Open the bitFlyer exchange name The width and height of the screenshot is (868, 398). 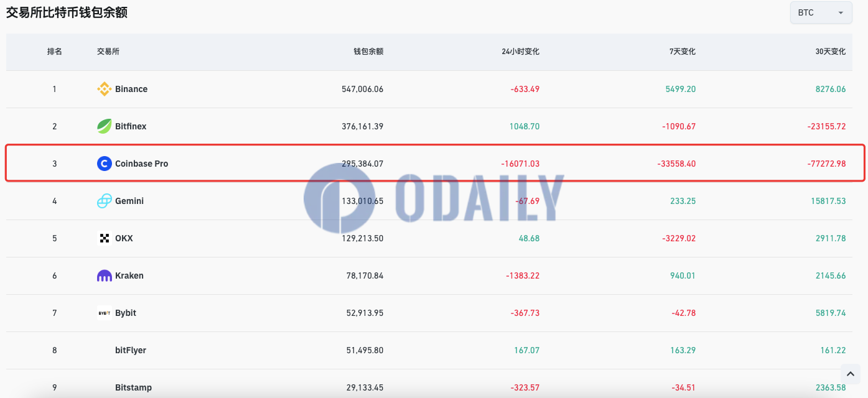(x=131, y=350)
